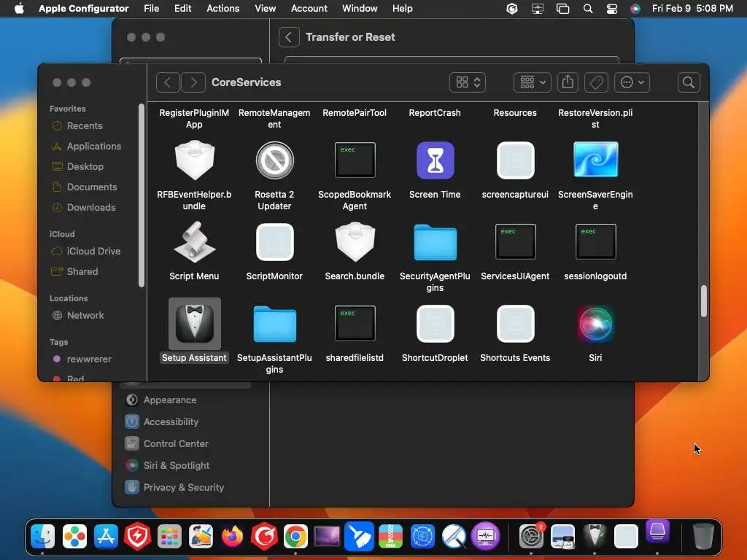Open Applications in the Finder sidebar

[x=94, y=146]
